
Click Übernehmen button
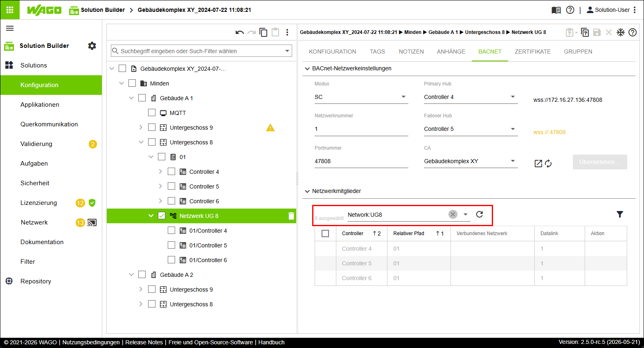pos(600,162)
